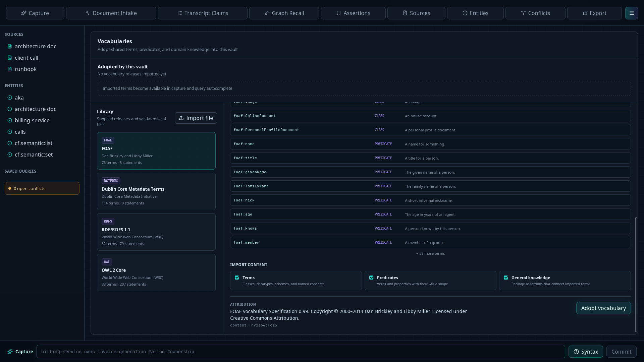Screen dimensions: 644x362
Task: Click the sparkle Capture icon in bottom bar
Action: [10, 352]
